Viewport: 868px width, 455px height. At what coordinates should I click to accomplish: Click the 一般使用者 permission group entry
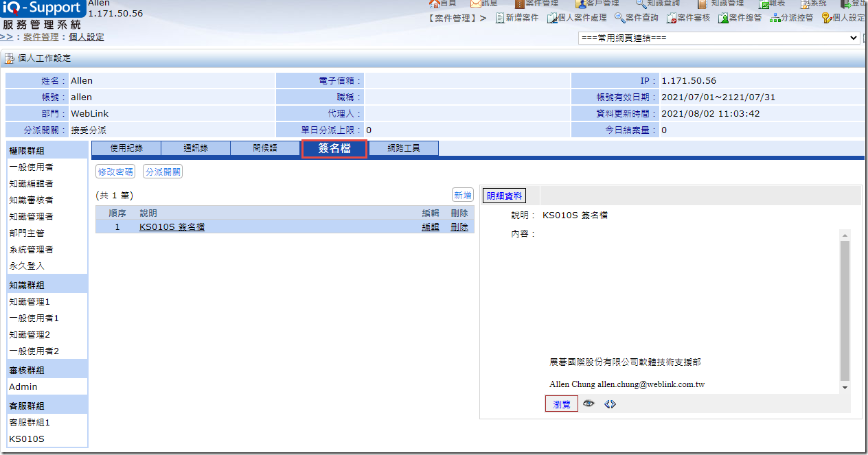[x=32, y=167]
